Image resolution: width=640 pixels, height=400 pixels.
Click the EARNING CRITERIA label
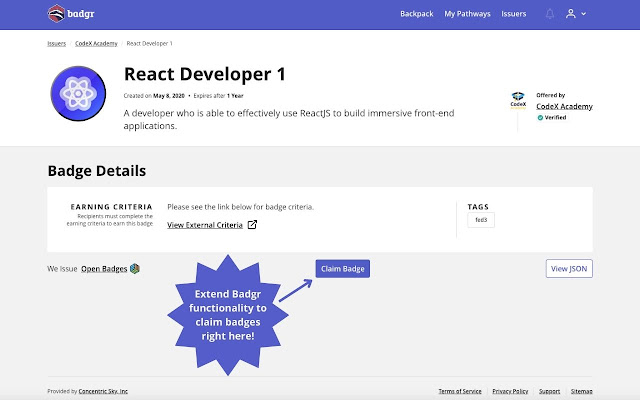tap(111, 207)
